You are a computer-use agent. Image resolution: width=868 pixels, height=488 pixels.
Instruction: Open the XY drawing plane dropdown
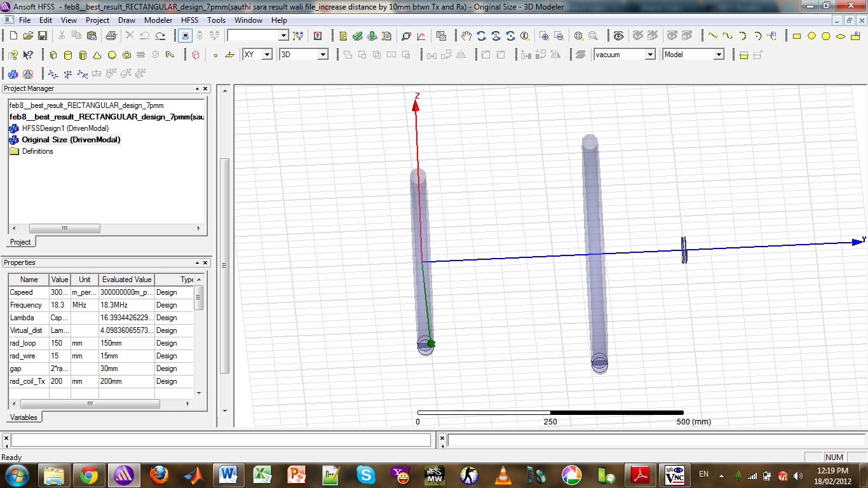pyautogui.click(x=267, y=55)
